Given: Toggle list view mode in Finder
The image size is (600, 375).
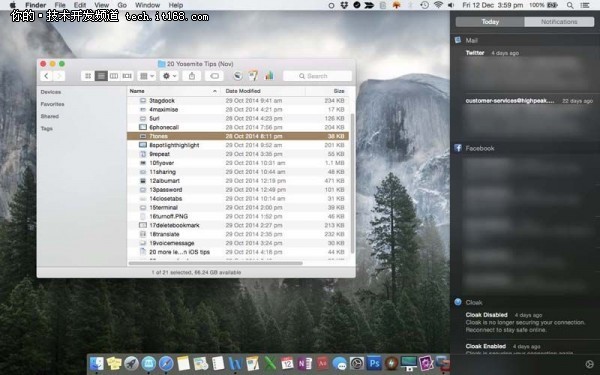Looking at the screenshot, I should 101,76.
